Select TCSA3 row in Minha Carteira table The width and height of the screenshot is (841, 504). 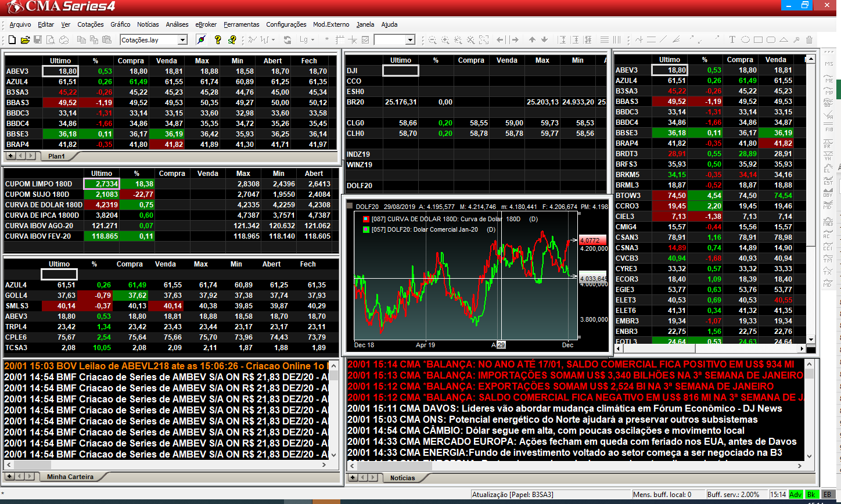tap(171, 348)
